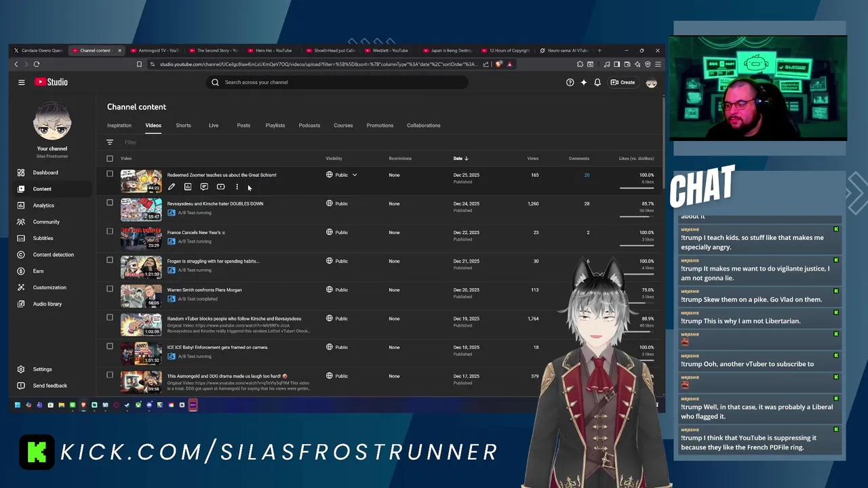Open Earn in the sidebar
Image resolution: width=868 pixels, height=488 pixels.
(38, 271)
